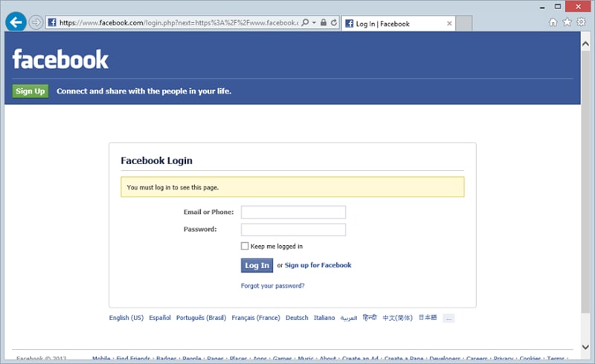Click the Refresh page icon
This screenshot has height=364, width=595.
coord(333,22)
